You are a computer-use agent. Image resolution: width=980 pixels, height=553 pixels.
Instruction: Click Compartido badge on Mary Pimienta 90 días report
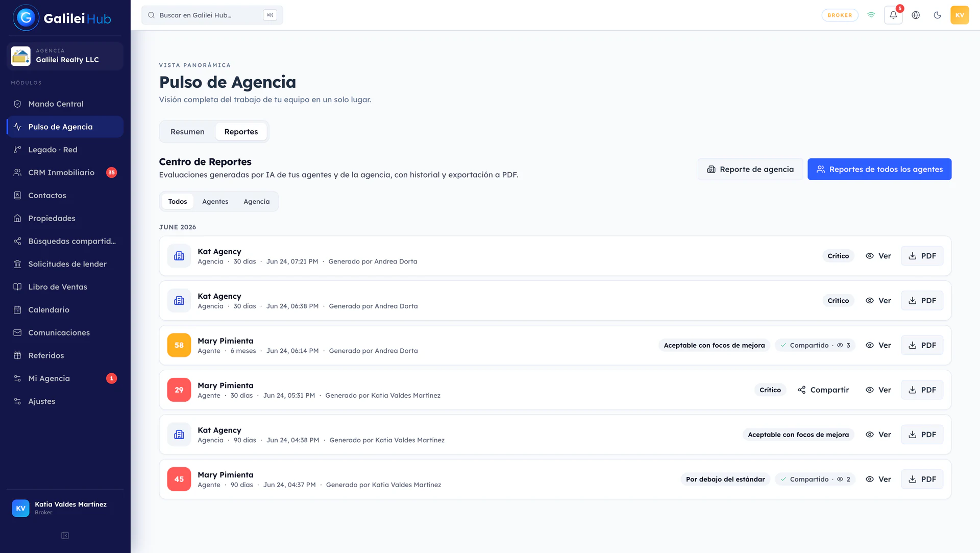(x=815, y=479)
